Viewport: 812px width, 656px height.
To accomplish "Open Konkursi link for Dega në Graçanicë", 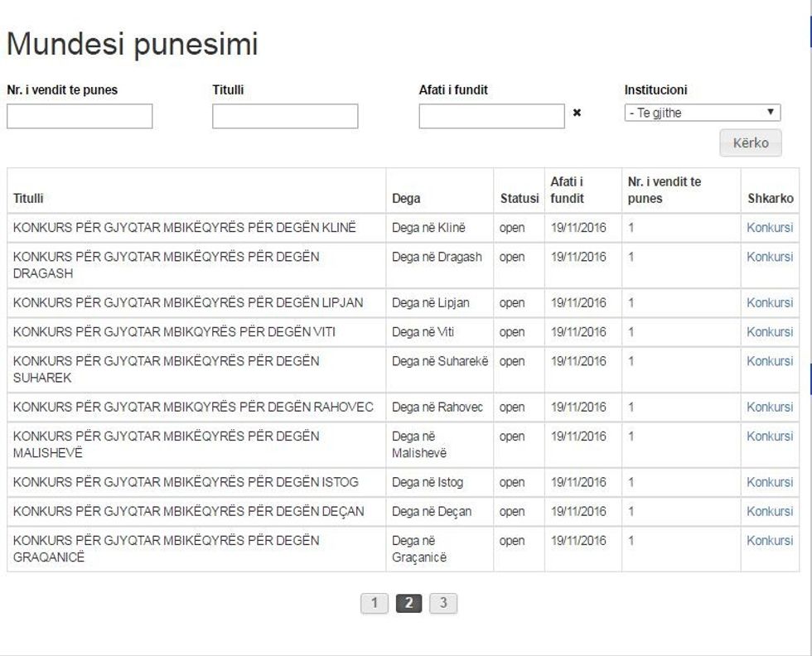I will [769, 540].
